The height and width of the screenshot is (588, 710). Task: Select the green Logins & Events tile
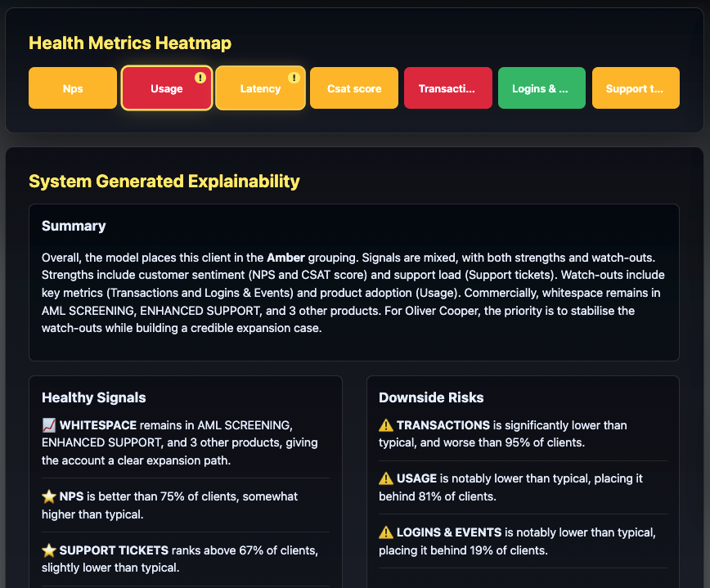coord(541,88)
